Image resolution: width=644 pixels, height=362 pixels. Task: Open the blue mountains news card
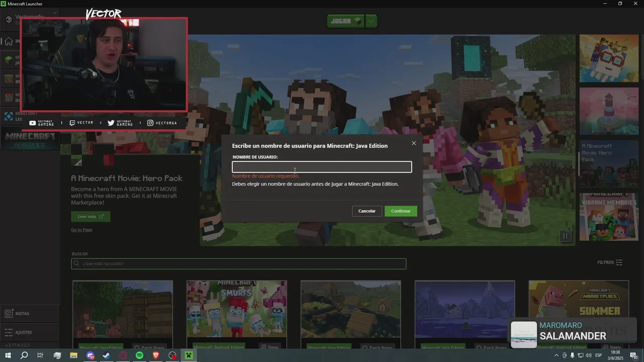(x=464, y=315)
